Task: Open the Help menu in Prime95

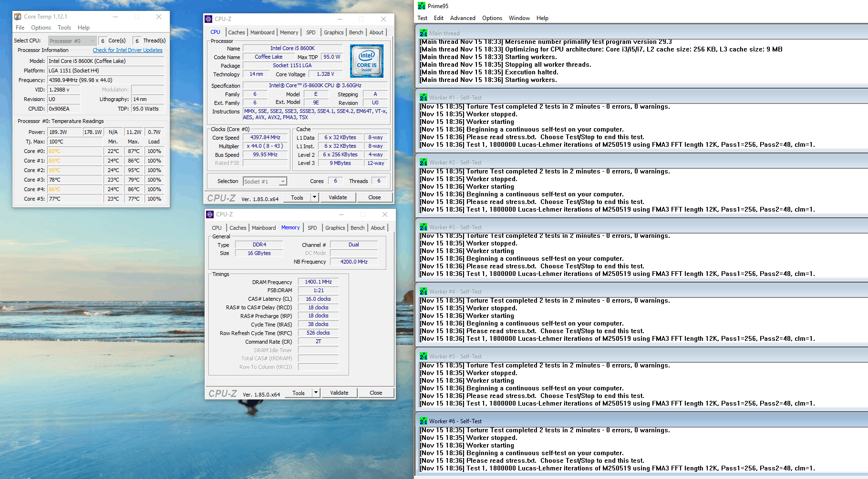Action: (542, 18)
